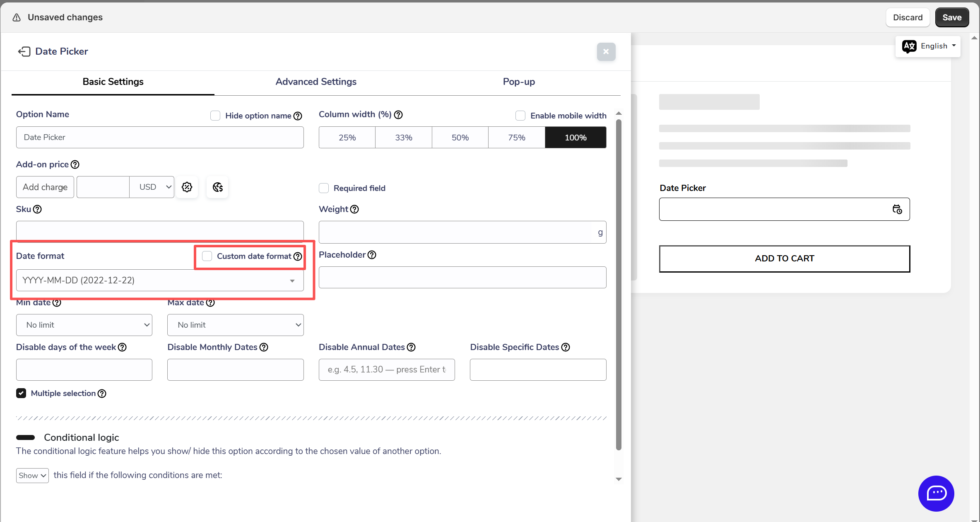Open the chat support bubble
980x522 pixels.
[x=936, y=493]
